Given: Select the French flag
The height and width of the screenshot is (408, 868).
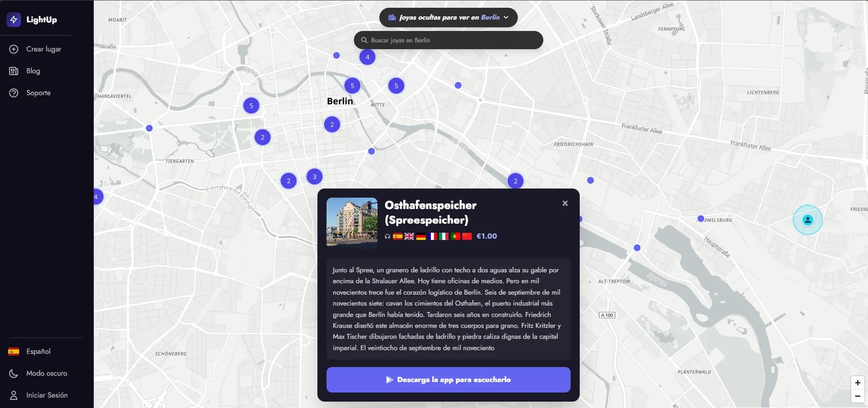Looking at the screenshot, I should (432, 236).
